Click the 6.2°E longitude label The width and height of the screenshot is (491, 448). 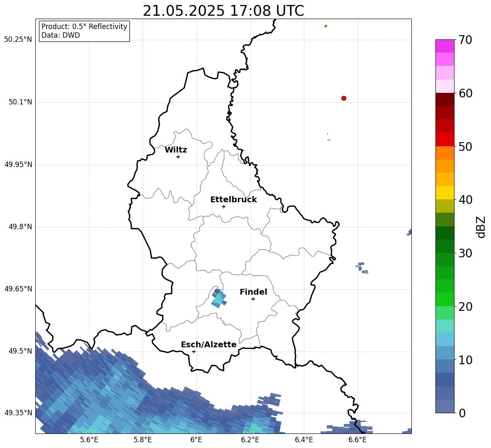(250, 440)
